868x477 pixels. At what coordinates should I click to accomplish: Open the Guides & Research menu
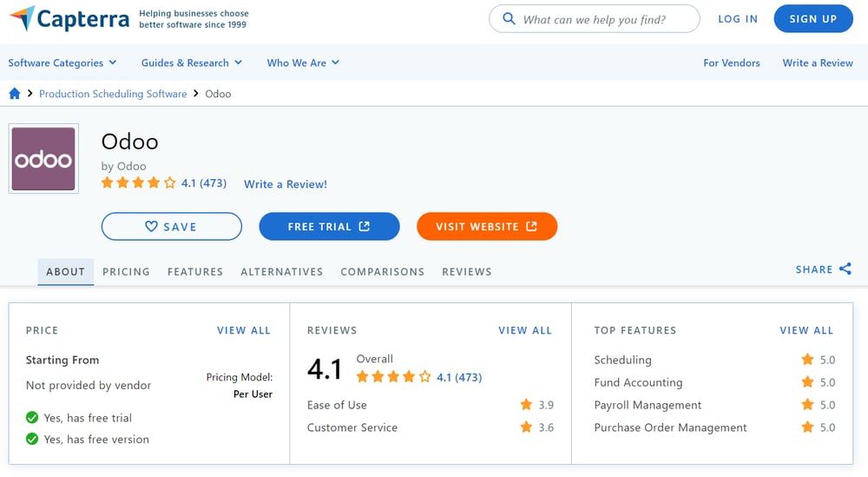(192, 63)
